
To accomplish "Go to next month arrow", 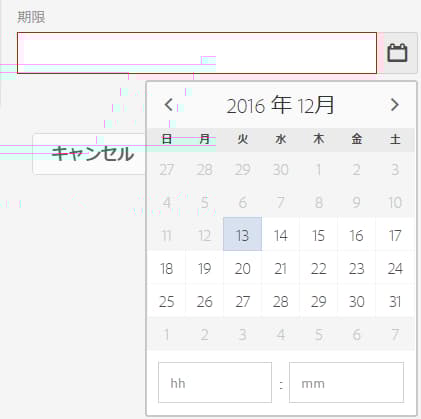I will 394,105.
